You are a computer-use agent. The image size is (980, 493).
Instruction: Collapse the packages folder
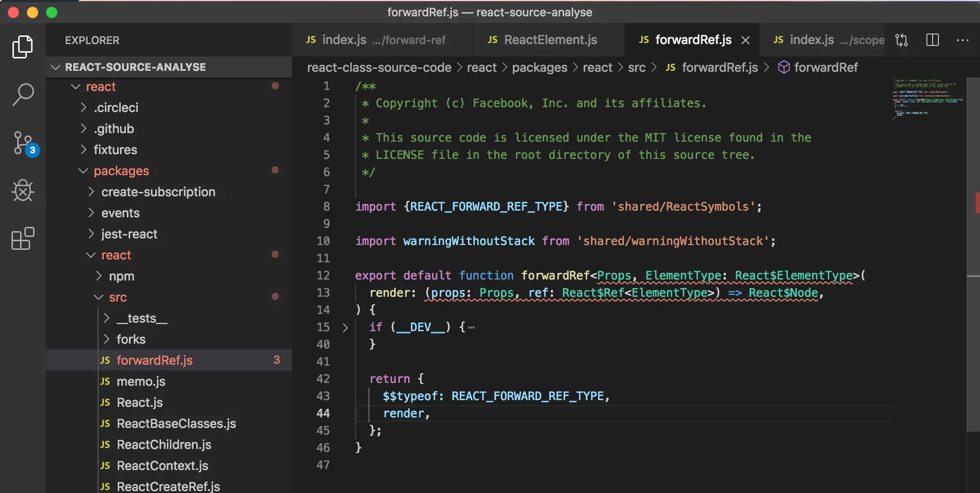[x=121, y=171]
